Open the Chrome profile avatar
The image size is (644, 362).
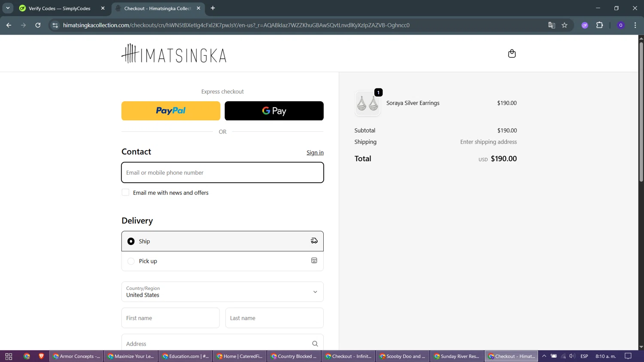[x=621, y=25]
